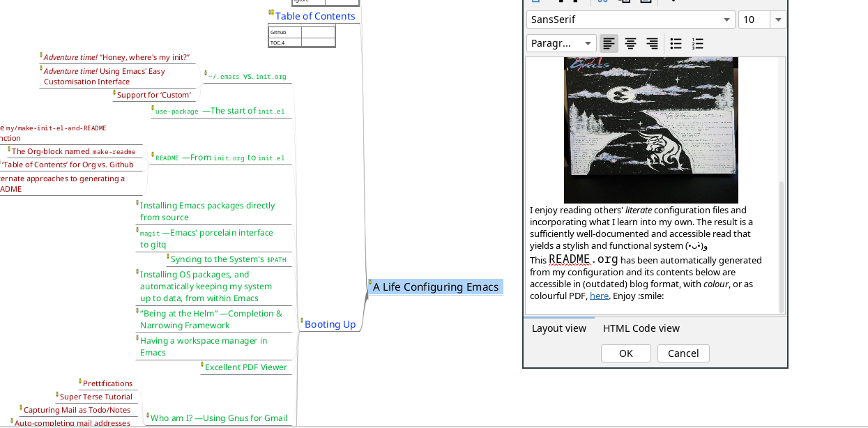This screenshot has height=428, width=868.
Task: Switch to the Layout view tab
Action: point(559,328)
